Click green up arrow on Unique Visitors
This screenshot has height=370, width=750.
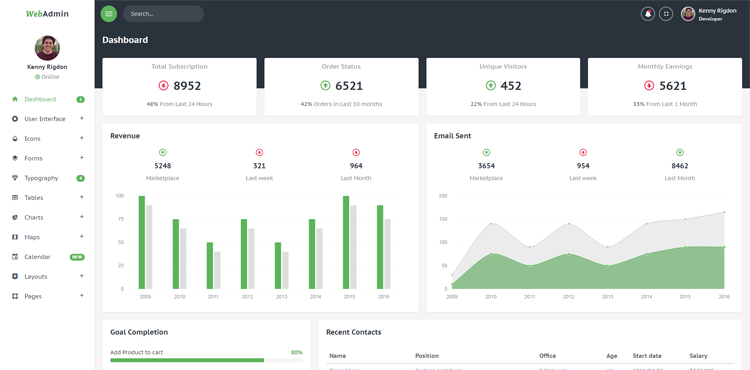pyautogui.click(x=491, y=86)
